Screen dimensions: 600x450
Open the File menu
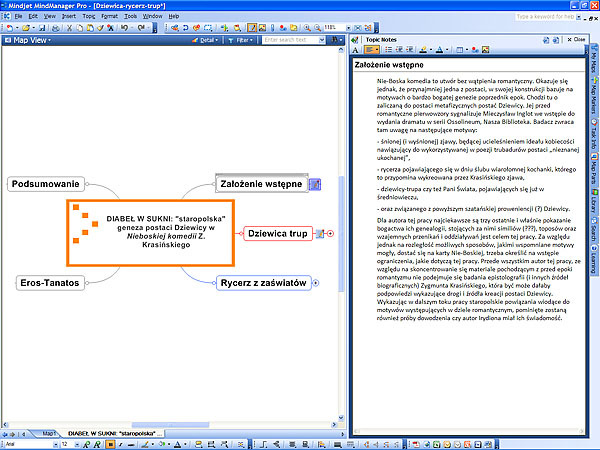(18, 16)
